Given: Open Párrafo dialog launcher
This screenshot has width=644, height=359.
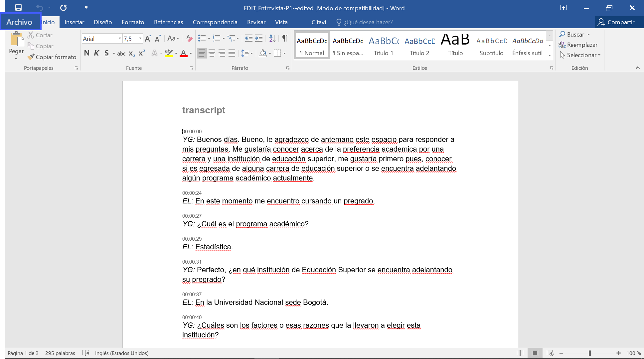Looking at the screenshot, I should tap(288, 68).
